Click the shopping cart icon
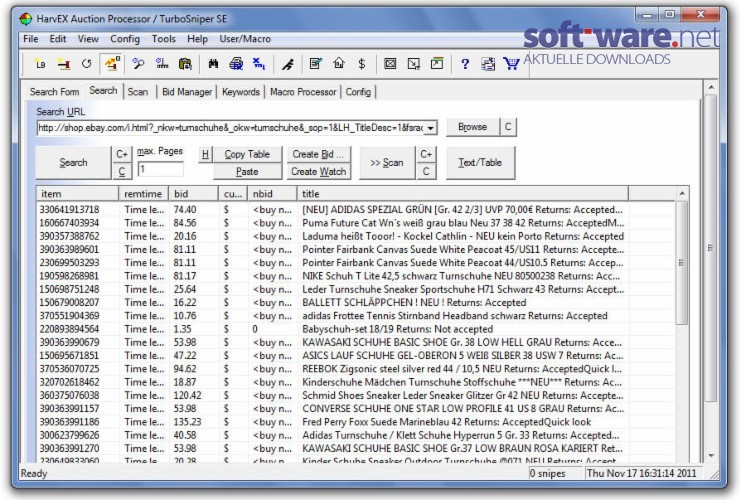This screenshot has width=741, height=500. (511, 64)
